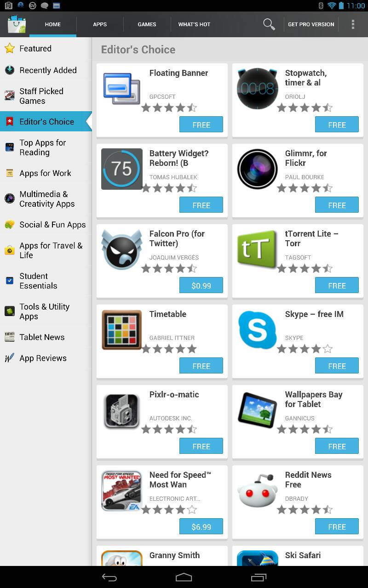Open the What's Hot tab

point(194,24)
